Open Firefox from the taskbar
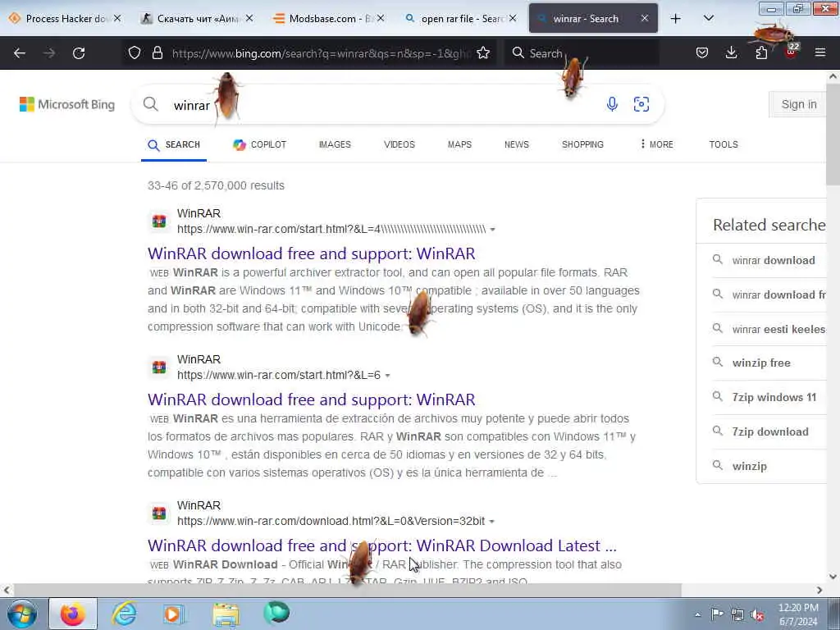840x630 pixels. 73,614
